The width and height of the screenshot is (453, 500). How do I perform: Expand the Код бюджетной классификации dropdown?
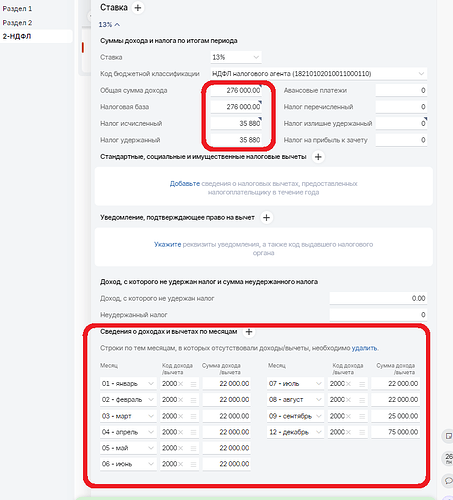pos(319,74)
